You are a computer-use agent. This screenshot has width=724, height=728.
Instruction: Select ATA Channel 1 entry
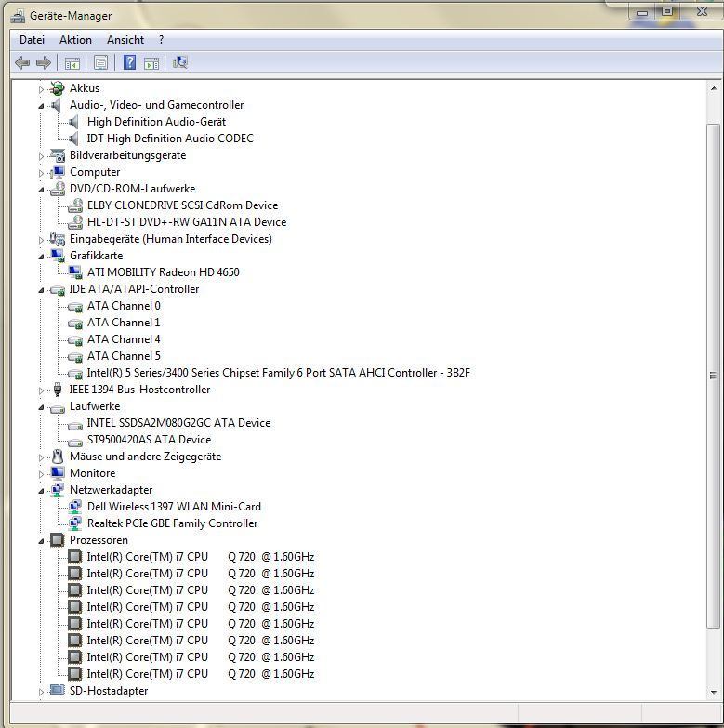click(x=124, y=323)
